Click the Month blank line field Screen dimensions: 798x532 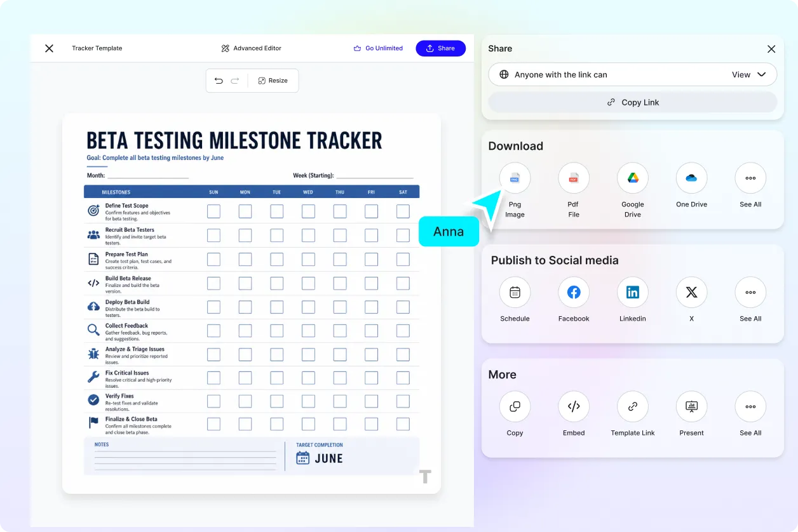(148, 176)
